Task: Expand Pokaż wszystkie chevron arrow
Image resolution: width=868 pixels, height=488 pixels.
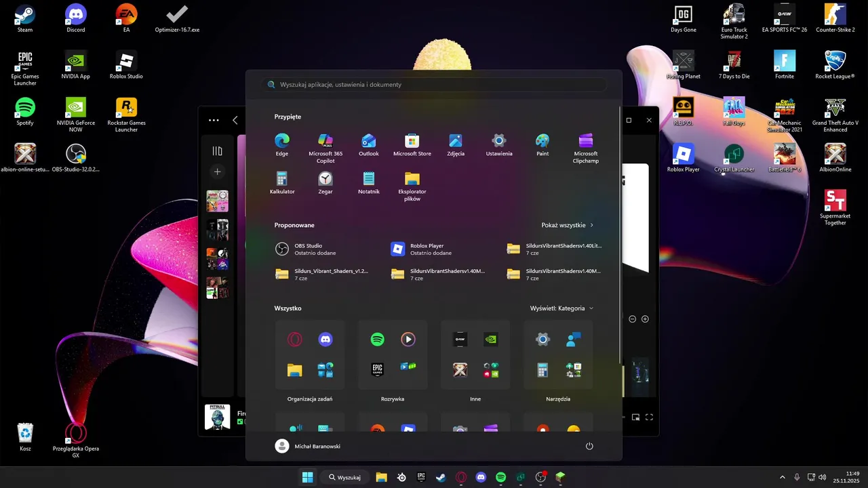Action: coord(592,225)
